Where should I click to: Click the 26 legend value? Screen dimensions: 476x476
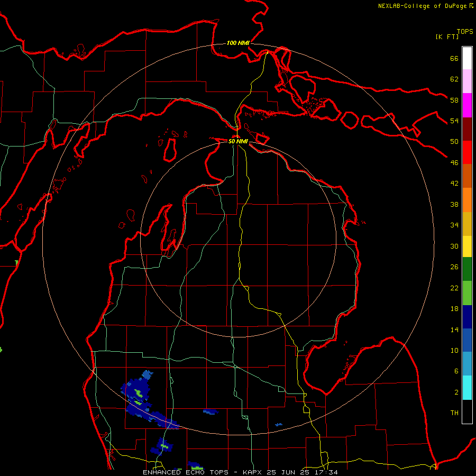click(454, 267)
